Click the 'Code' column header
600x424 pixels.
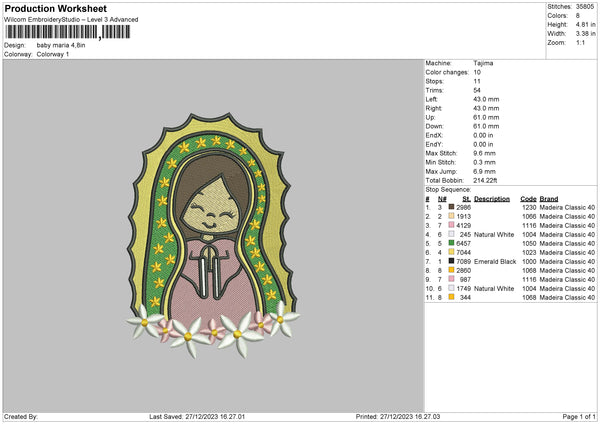pyautogui.click(x=528, y=199)
